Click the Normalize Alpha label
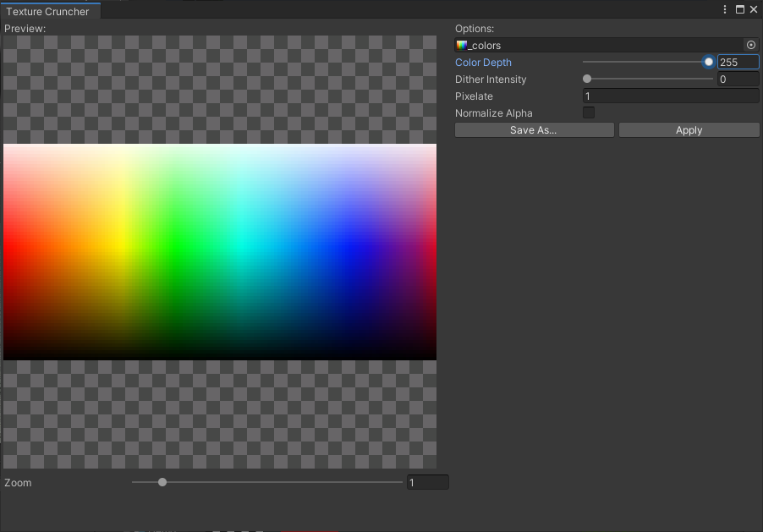The width and height of the screenshot is (763, 532). (x=493, y=113)
